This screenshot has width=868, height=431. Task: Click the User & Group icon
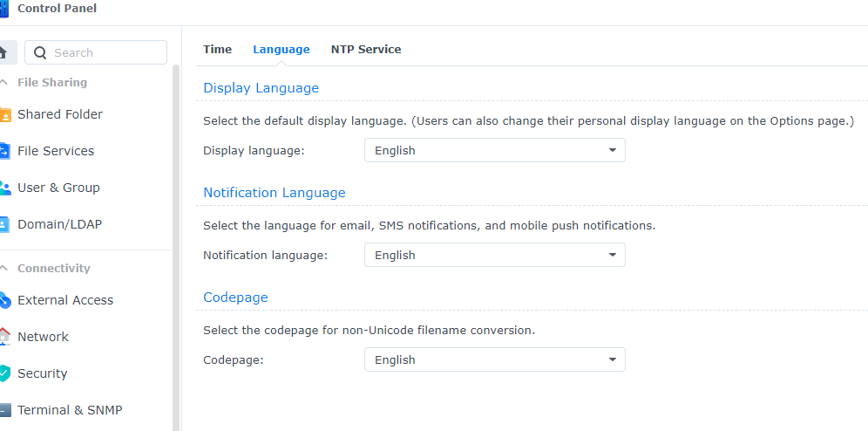[x=5, y=188]
